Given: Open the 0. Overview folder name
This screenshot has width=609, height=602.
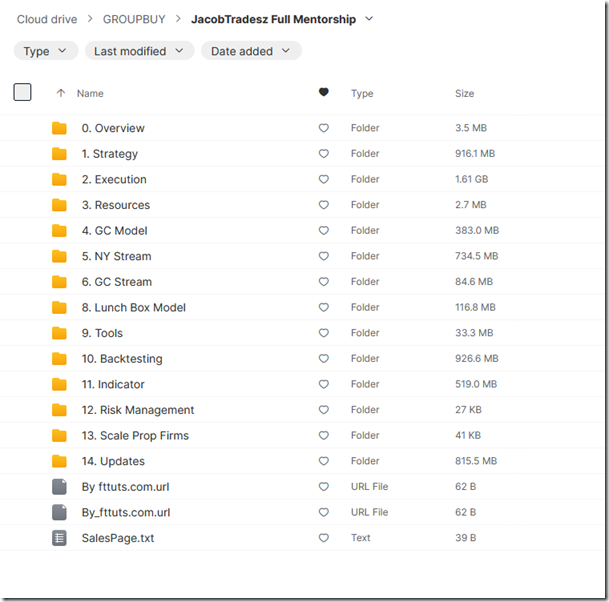Looking at the screenshot, I should click(x=113, y=128).
